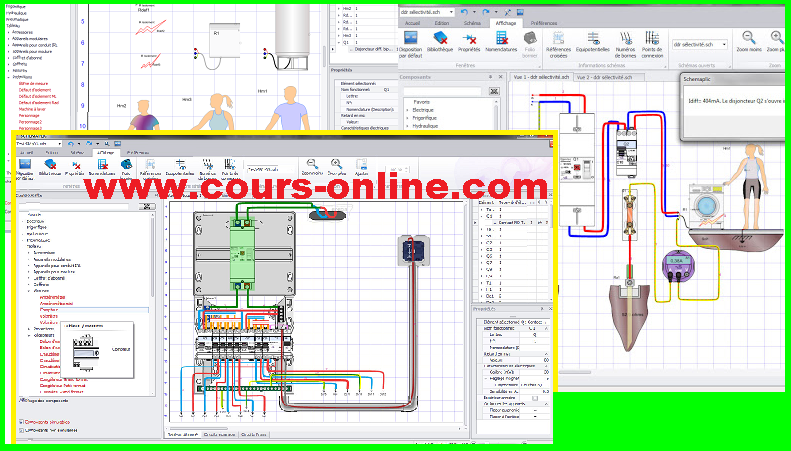Viewport: 791px width, 451px height.
Task: Show Points de connexion in right ribbon
Action: coord(652,38)
